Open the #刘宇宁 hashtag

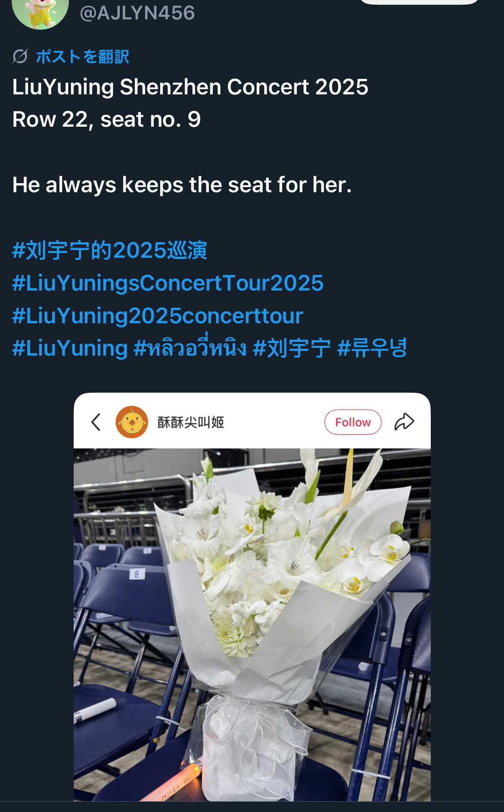[x=292, y=348]
